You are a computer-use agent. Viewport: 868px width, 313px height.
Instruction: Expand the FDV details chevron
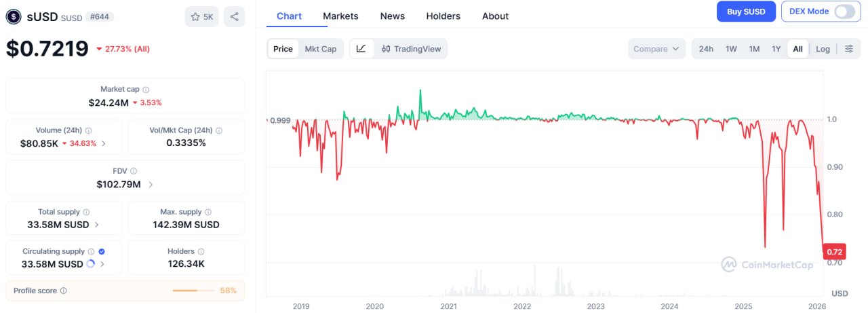pos(150,184)
